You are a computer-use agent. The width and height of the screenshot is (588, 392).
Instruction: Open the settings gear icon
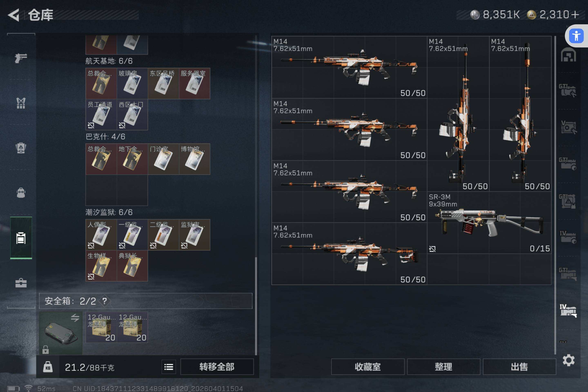pos(568,360)
